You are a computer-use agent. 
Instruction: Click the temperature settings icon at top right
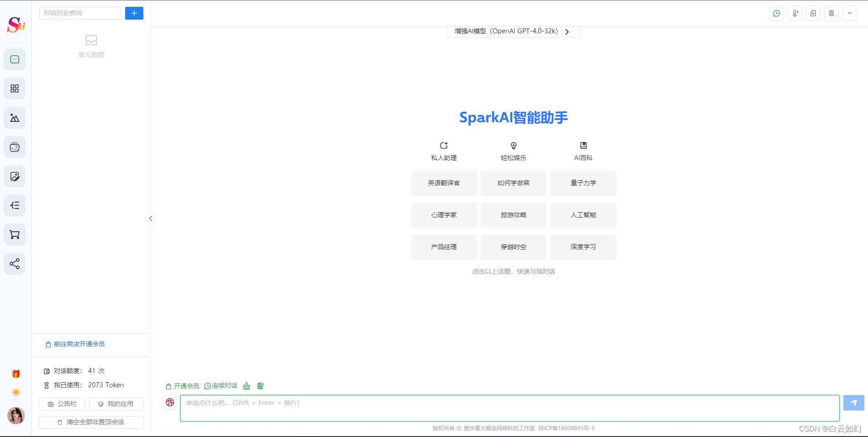pyautogui.click(x=795, y=13)
